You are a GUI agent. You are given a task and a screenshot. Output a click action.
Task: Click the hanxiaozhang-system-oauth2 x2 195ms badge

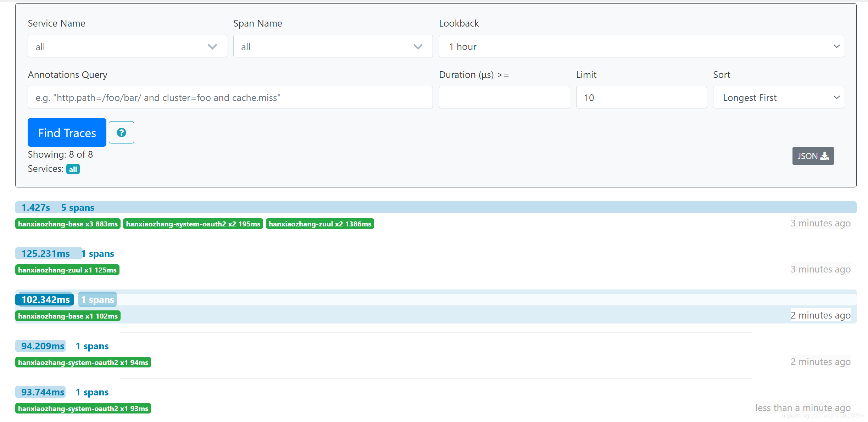[x=193, y=224]
